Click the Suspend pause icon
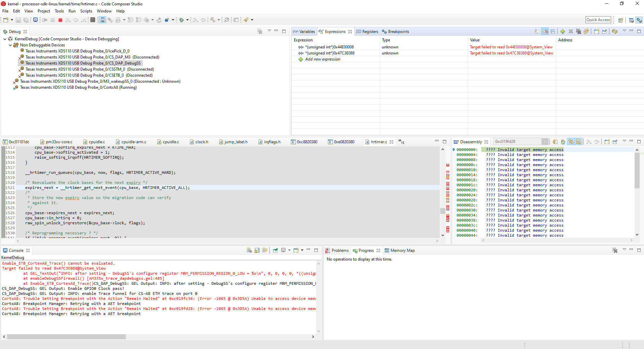The width and height of the screenshot is (644, 349). 52,20
